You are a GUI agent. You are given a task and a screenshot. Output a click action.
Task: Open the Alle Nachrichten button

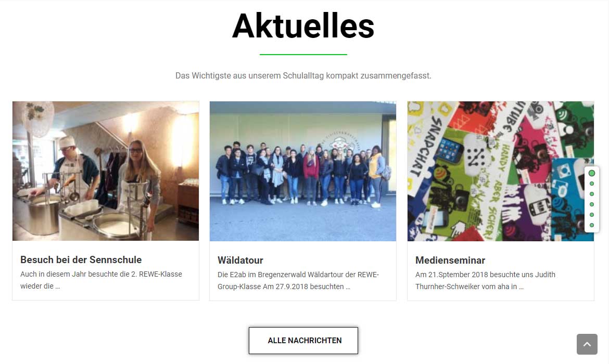[x=303, y=340]
